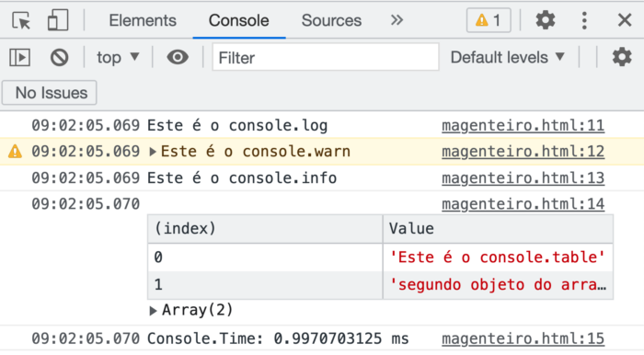644x355 pixels.
Task: Open link magenteiro.html:15
Action: 523,338
